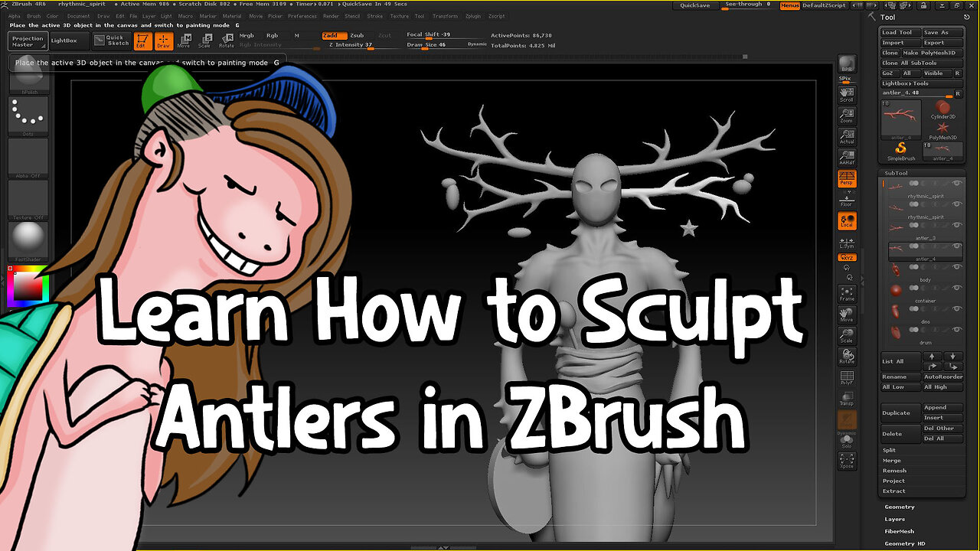Hide the drum subtool via eye icon
The height and width of the screenshot is (551, 980).
pyautogui.click(x=956, y=331)
